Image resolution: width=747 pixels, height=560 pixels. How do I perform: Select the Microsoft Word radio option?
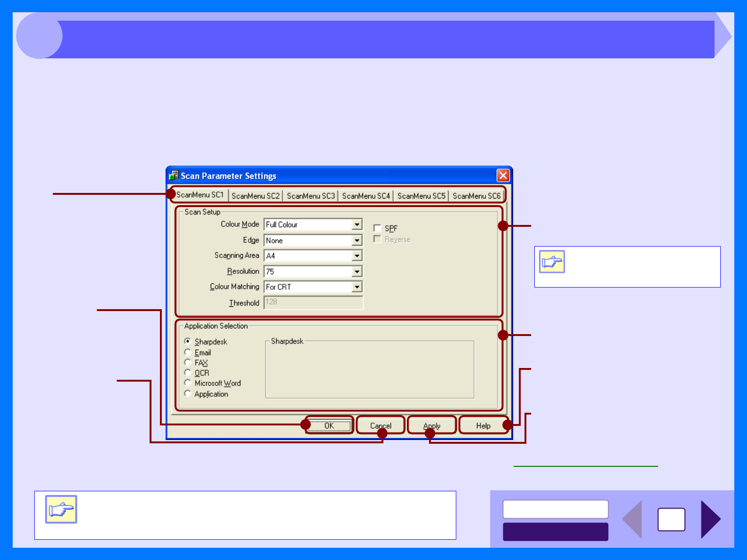[x=188, y=383]
